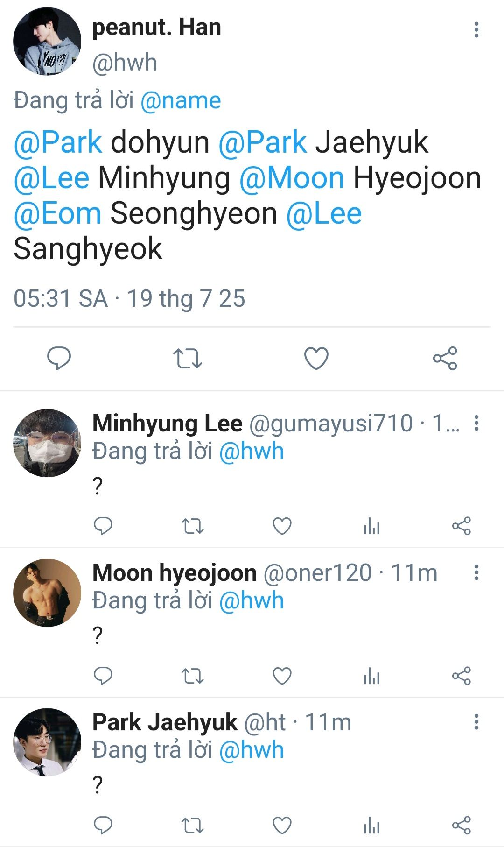The image size is (504, 847).
Task: Like the main peanut. Han tweet
Action: [316, 358]
